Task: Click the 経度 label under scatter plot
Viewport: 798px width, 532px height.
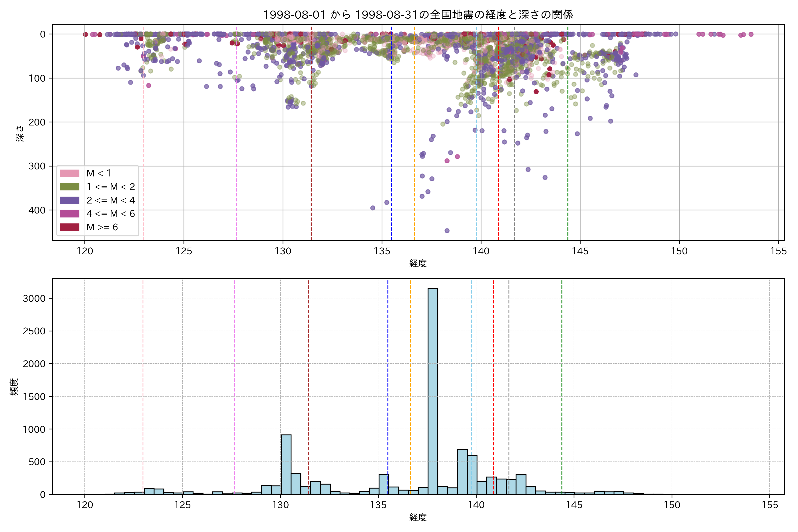Action: pyautogui.click(x=418, y=263)
